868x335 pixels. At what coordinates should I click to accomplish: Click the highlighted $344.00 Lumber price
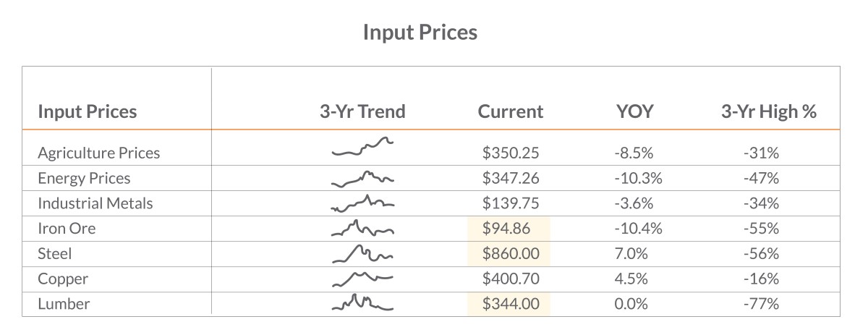[510, 303]
